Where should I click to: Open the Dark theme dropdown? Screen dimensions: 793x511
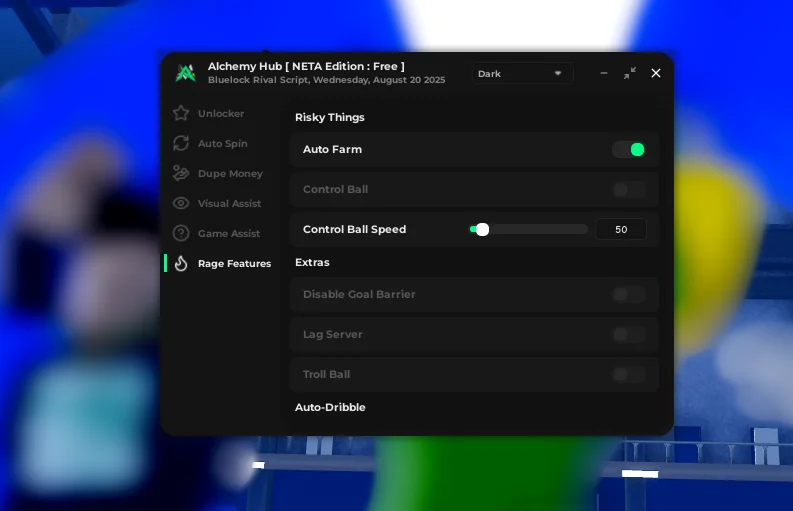(x=521, y=74)
